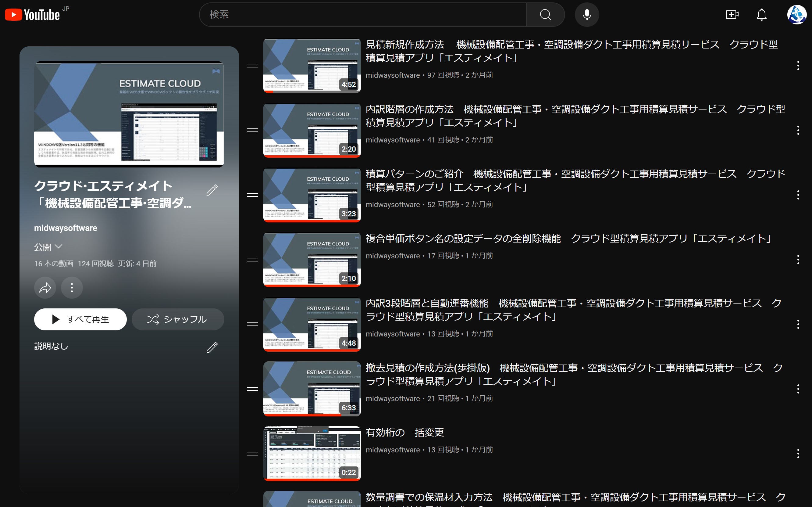
Task: Open the large playlist cover thumbnail
Action: click(x=129, y=114)
